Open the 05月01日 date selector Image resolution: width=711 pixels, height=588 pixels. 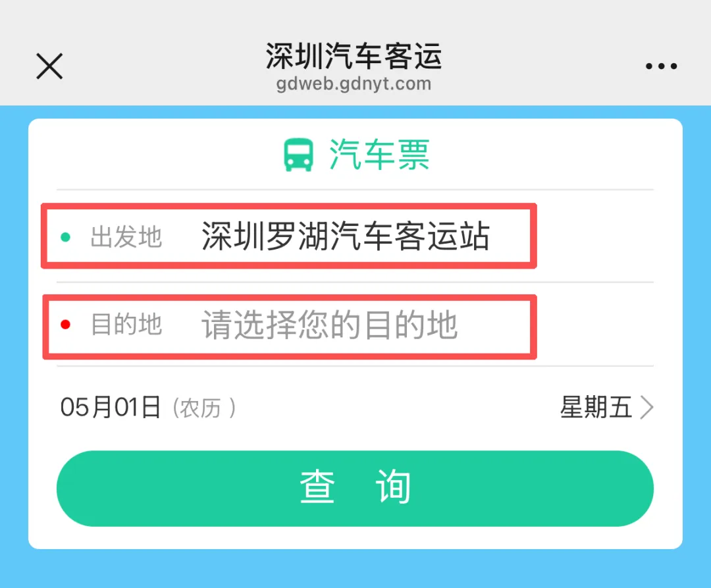click(111, 407)
